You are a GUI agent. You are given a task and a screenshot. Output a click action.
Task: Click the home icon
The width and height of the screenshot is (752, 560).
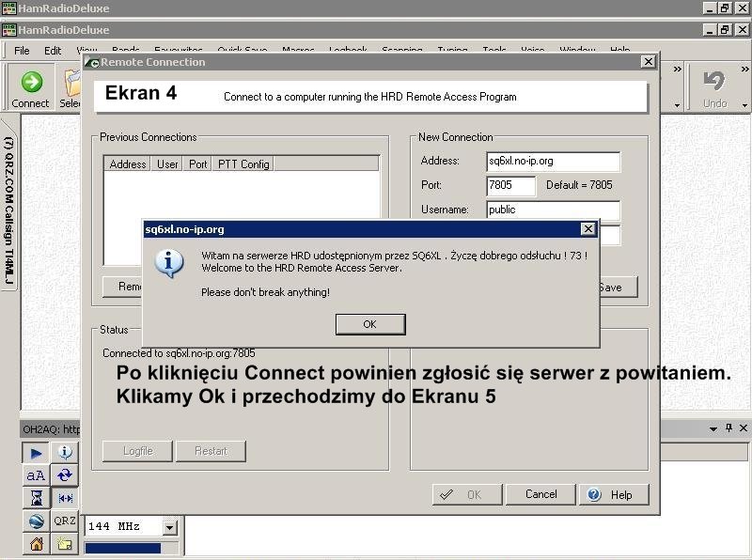36,544
